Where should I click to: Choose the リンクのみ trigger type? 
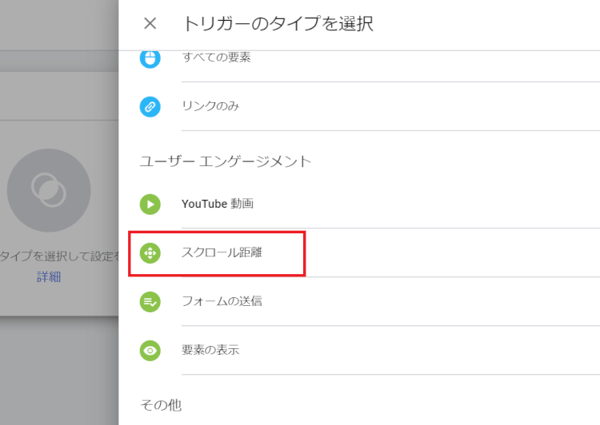coord(210,106)
